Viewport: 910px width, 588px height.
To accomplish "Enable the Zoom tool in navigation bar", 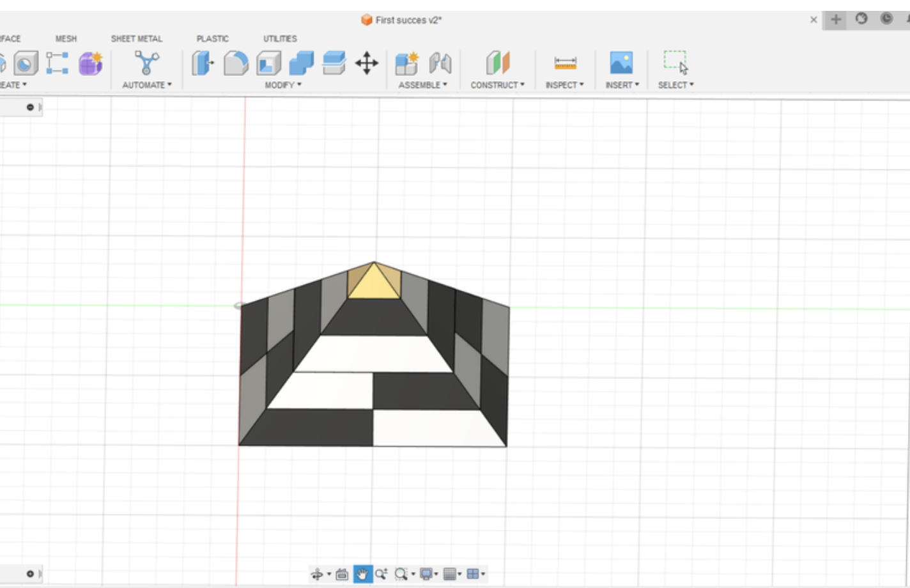I will 382,573.
